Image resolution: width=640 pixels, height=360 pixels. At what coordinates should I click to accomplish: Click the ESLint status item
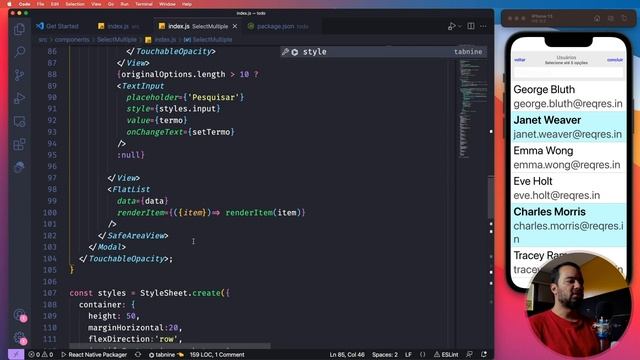(446, 355)
